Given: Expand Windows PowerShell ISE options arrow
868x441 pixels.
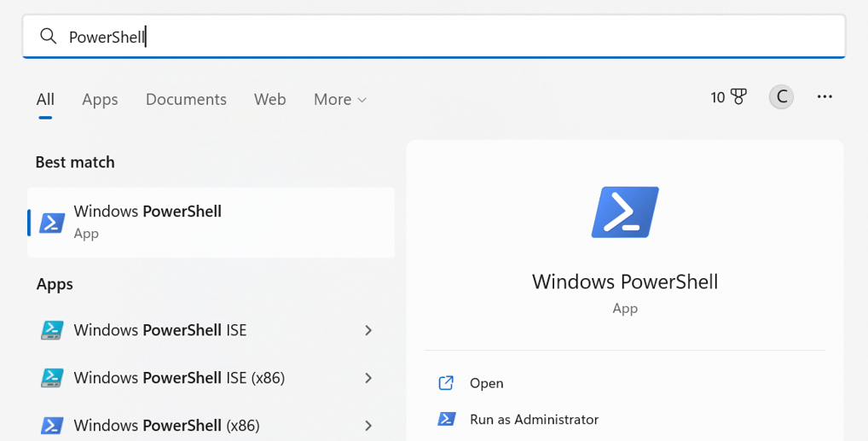Looking at the screenshot, I should coord(368,330).
